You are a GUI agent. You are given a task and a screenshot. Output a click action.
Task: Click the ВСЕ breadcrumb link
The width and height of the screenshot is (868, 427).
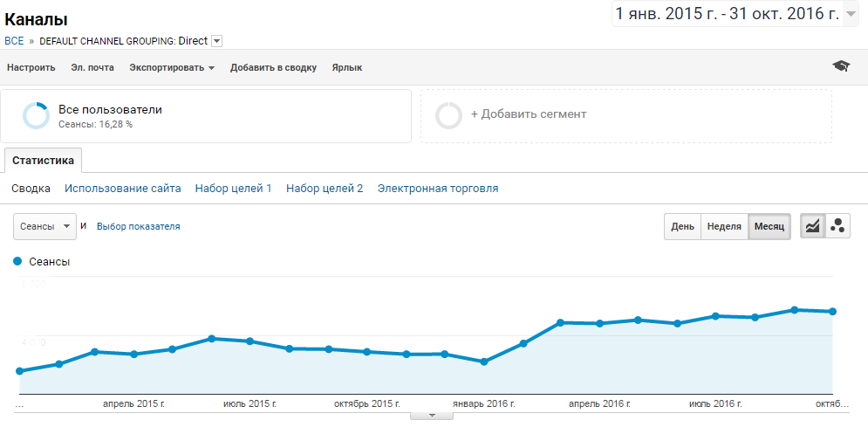14,40
